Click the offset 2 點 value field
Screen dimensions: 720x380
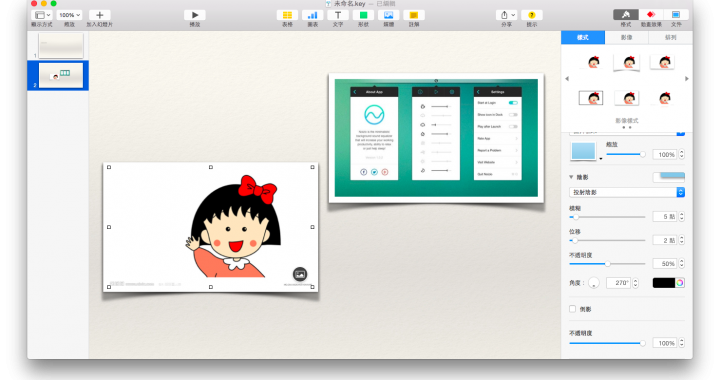coord(665,240)
